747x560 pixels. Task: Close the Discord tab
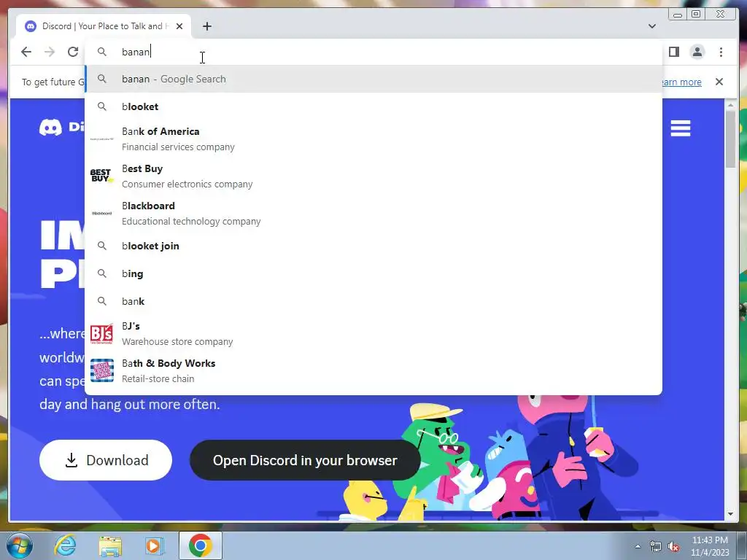pyautogui.click(x=179, y=26)
